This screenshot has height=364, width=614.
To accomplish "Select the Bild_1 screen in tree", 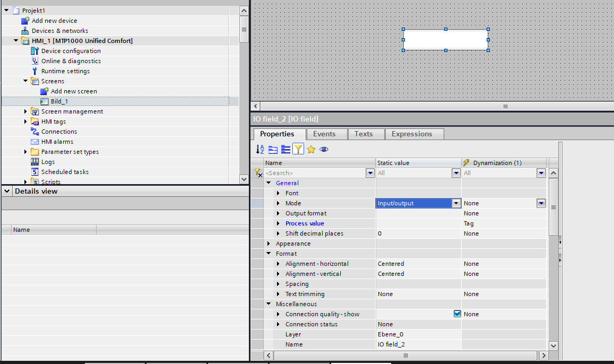I will pos(59,101).
